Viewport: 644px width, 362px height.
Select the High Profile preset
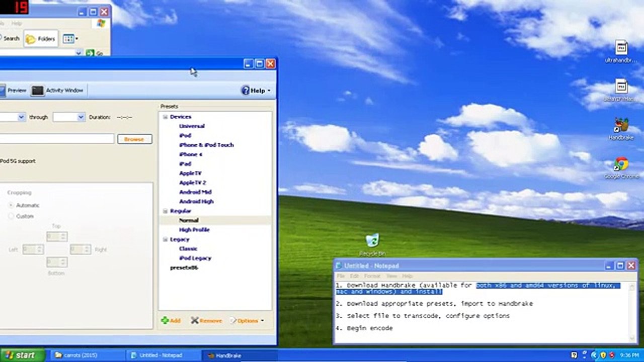tap(194, 230)
